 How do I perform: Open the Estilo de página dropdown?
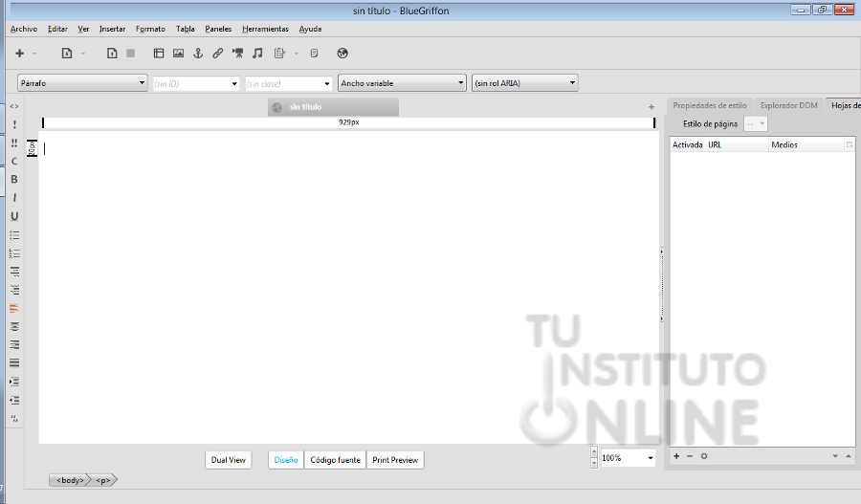[756, 124]
